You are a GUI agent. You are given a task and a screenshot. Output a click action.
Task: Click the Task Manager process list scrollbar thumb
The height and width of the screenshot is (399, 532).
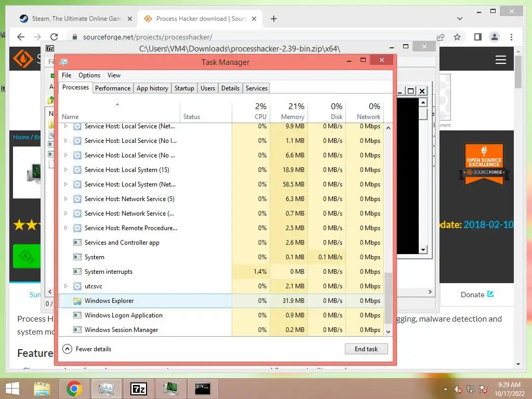[388, 298]
